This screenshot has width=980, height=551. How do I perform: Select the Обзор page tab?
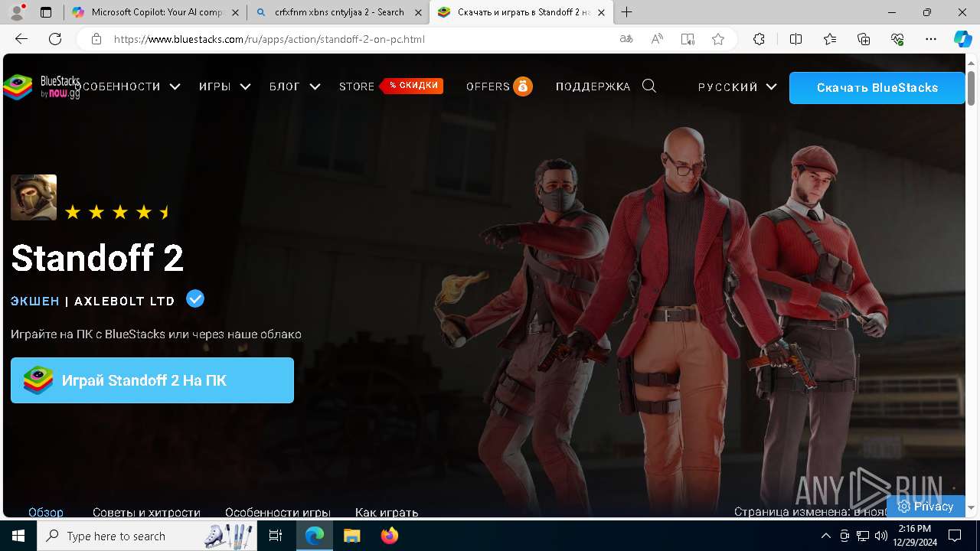[x=46, y=512]
